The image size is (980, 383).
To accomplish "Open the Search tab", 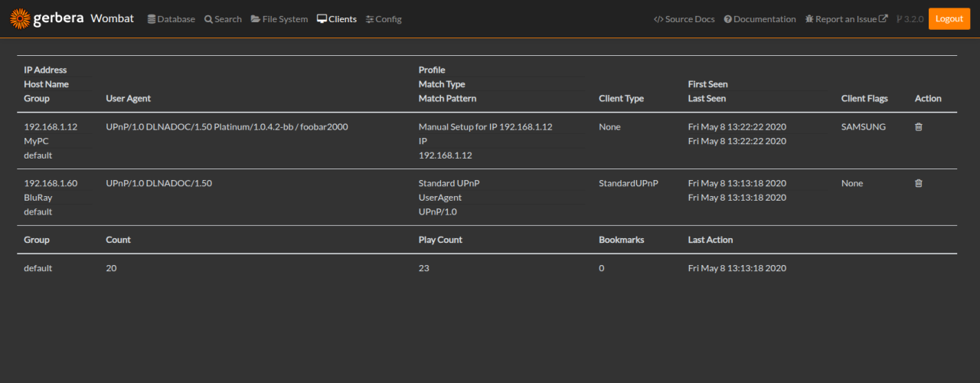I will click(223, 19).
